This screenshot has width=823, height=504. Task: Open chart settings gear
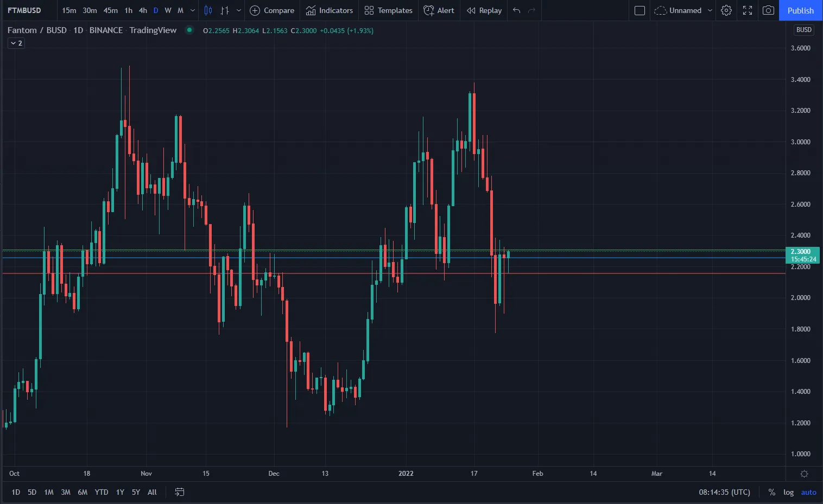point(726,10)
